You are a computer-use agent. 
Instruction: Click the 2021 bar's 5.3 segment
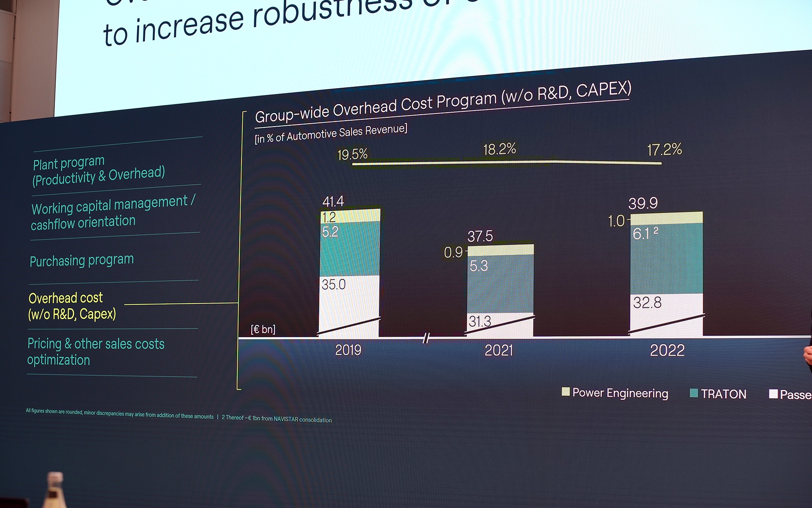(x=500, y=284)
